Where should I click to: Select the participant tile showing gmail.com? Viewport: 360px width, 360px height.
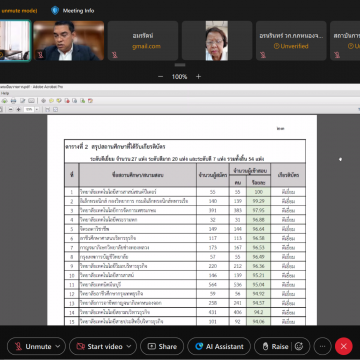point(143,41)
